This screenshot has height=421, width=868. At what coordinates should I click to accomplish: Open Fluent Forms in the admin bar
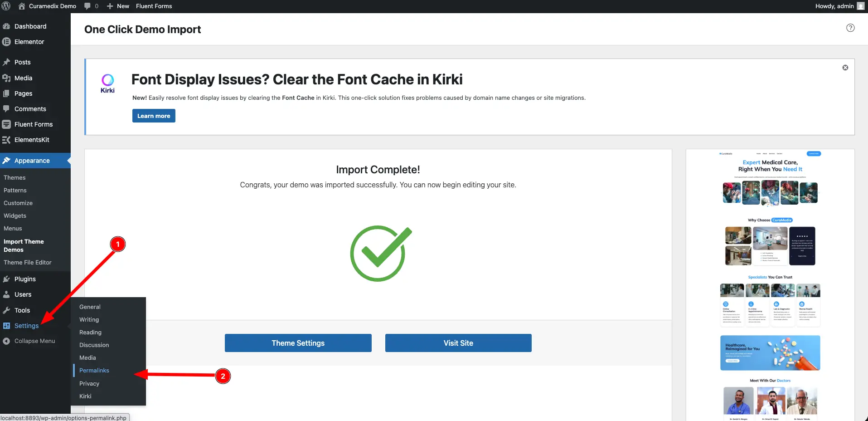click(154, 6)
